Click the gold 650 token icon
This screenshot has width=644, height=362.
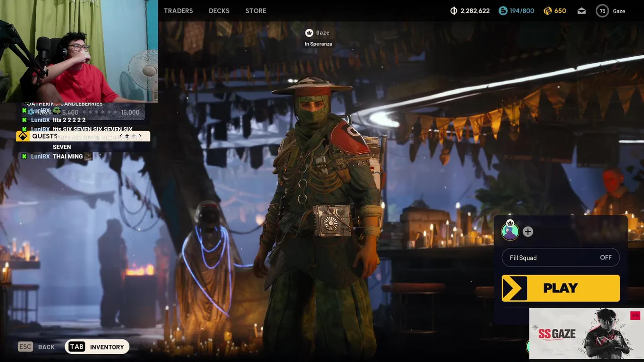tap(548, 11)
